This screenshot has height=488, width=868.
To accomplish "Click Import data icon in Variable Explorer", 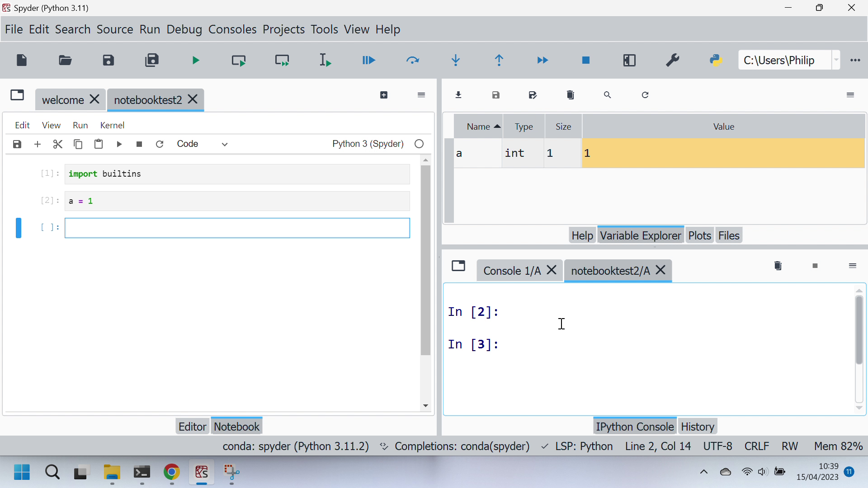I will click(x=458, y=95).
